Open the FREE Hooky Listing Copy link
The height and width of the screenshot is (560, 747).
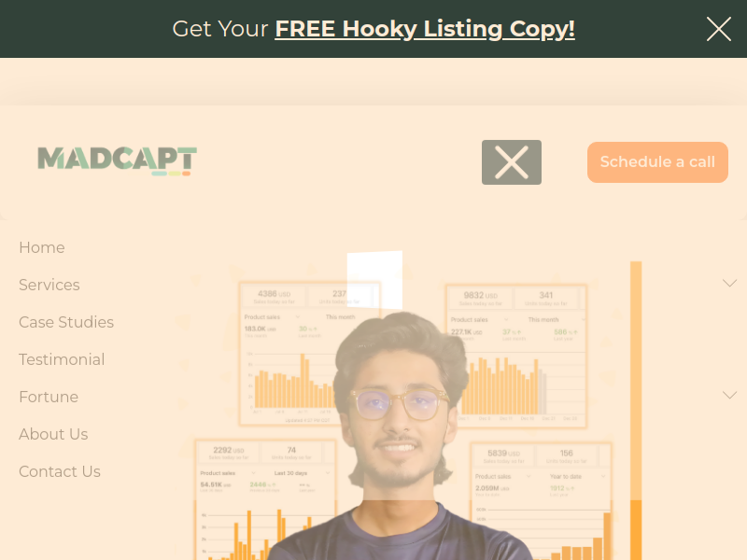click(x=425, y=29)
